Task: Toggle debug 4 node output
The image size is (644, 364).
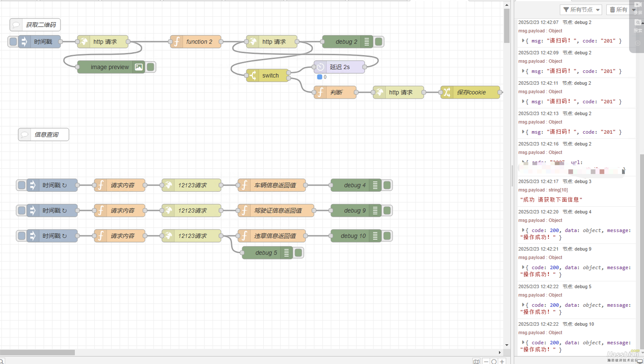Action: click(x=387, y=185)
